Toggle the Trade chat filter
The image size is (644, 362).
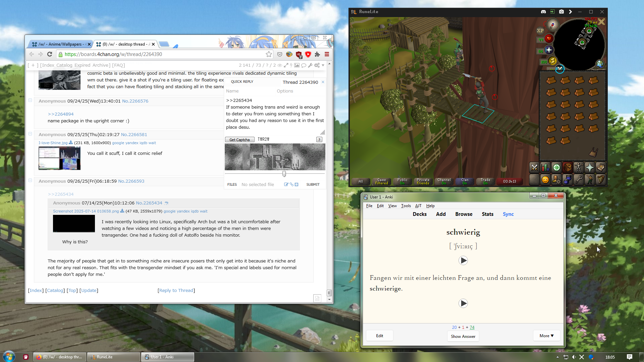tap(485, 181)
